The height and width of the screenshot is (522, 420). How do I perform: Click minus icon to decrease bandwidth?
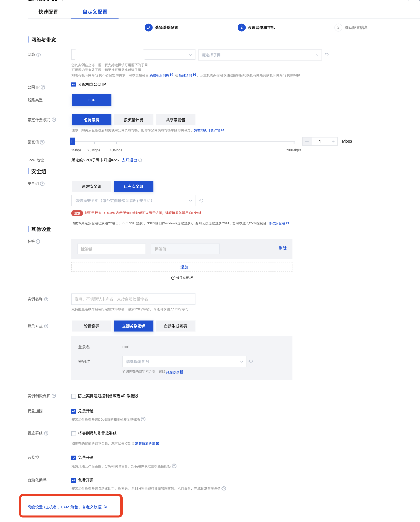pyautogui.click(x=307, y=141)
